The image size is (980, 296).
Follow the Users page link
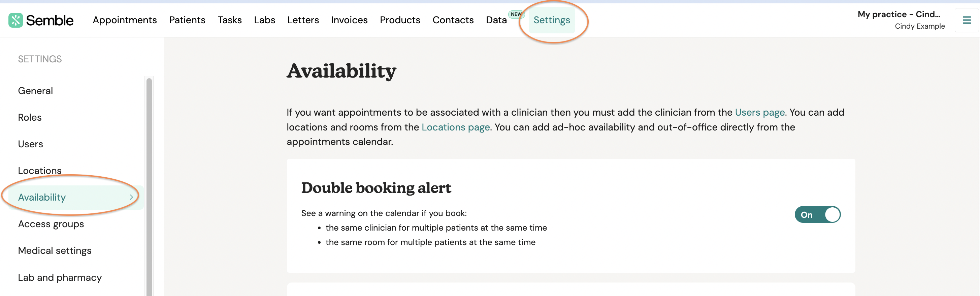point(760,112)
